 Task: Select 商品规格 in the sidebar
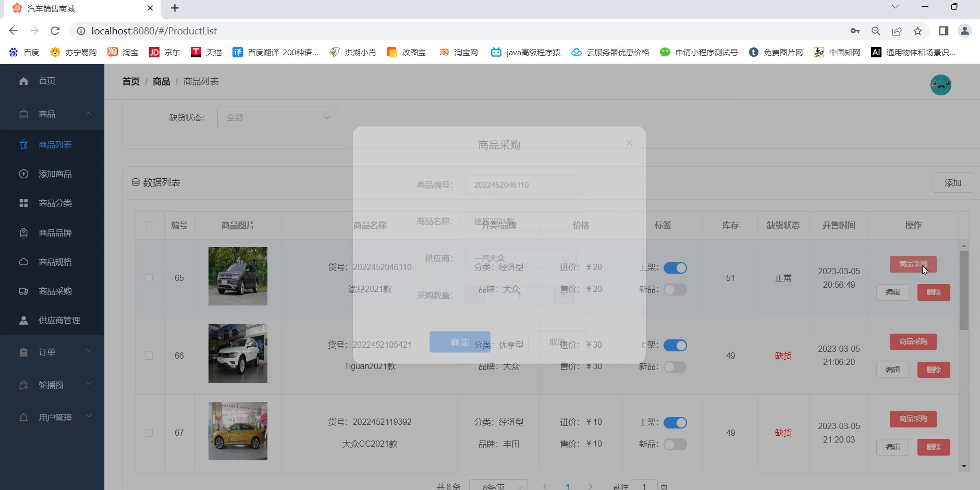55,262
